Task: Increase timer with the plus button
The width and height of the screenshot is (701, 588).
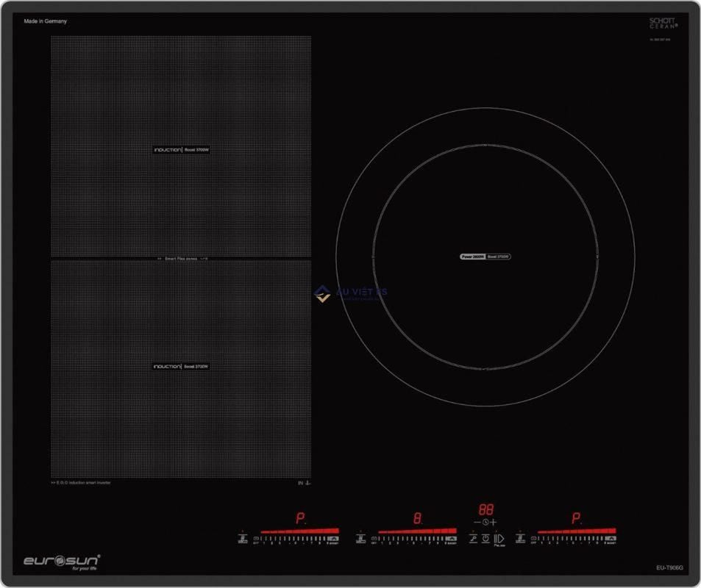Action: pos(494,522)
